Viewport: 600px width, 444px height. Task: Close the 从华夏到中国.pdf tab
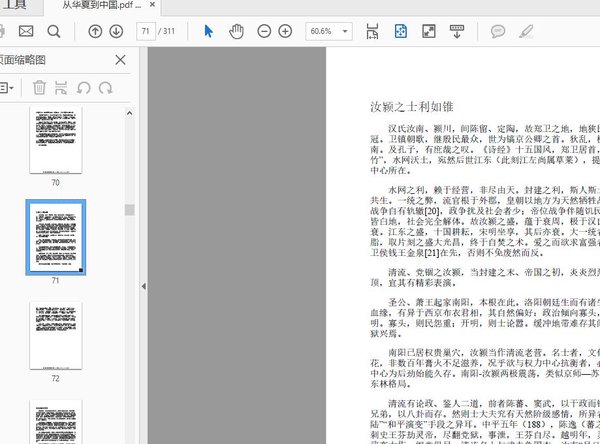pos(152,5)
